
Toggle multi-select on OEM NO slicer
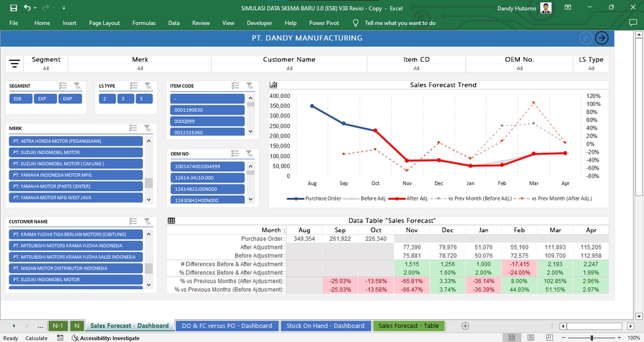[235, 153]
